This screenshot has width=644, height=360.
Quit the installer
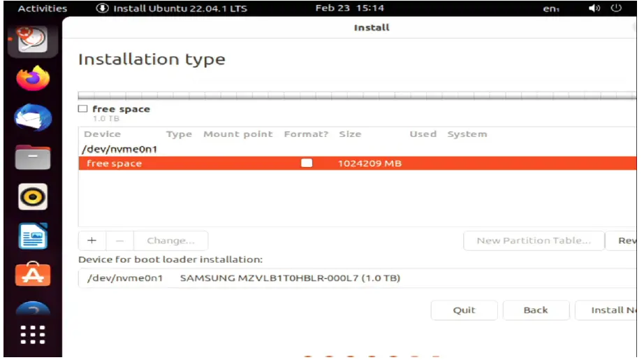(x=464, y=310)
